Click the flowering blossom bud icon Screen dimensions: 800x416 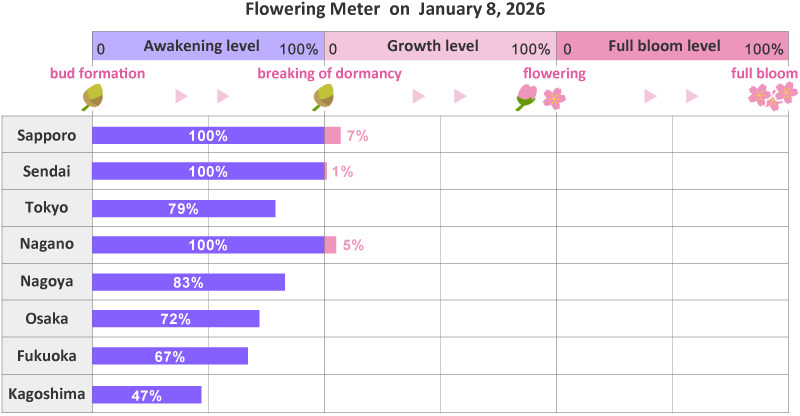click(526, 96)
